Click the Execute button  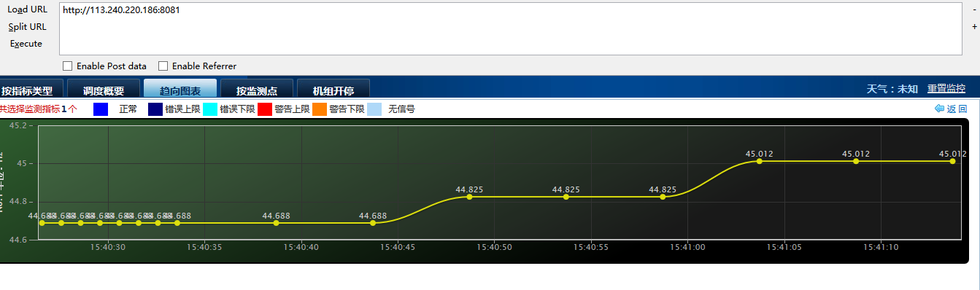[x=26, y=44]
